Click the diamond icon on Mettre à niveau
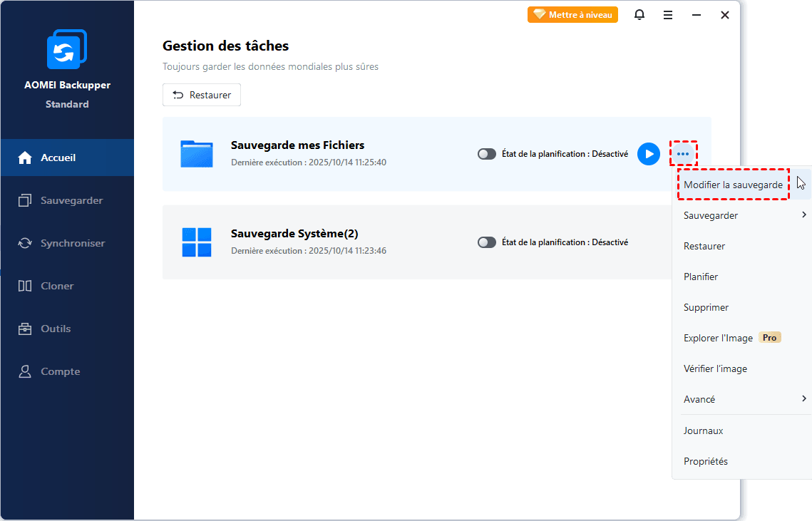Viewport: 812px width, 521px height. 540,14
